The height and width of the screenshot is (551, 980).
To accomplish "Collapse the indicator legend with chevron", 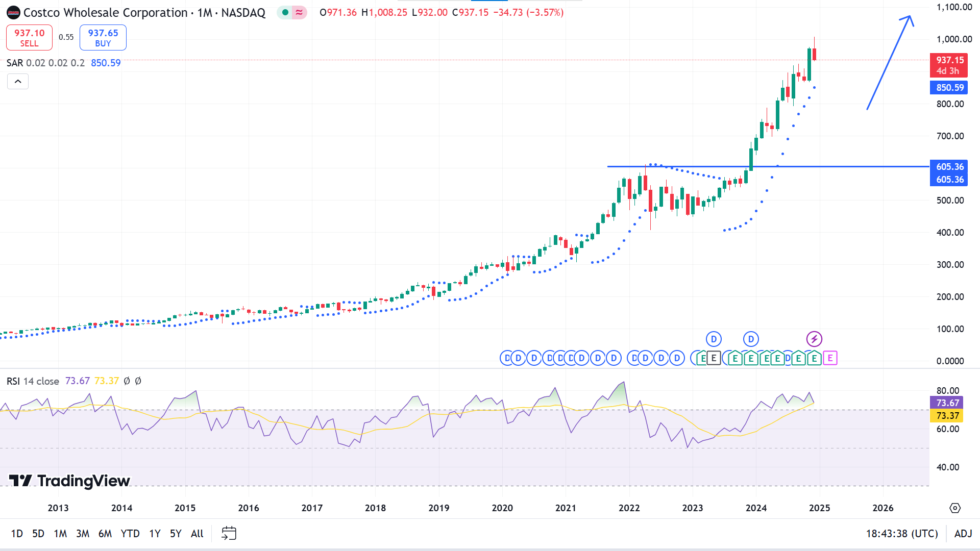I will pyautogui.click(x=18, y=82).
